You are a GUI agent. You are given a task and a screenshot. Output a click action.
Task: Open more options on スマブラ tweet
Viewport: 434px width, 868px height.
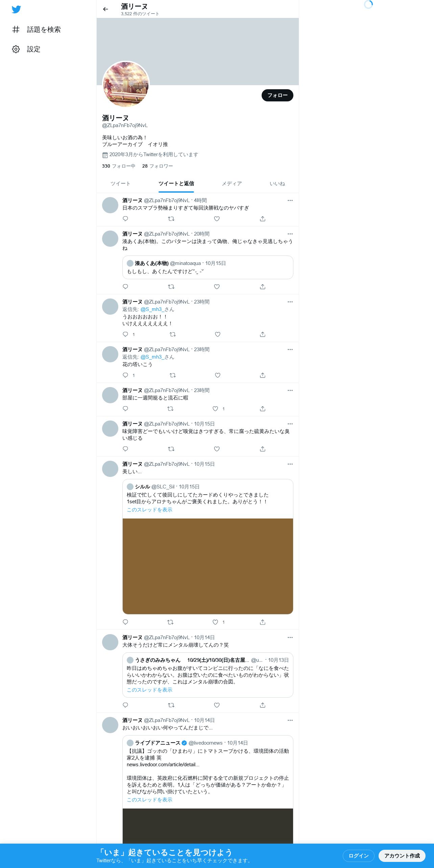[x=290, y=200]
